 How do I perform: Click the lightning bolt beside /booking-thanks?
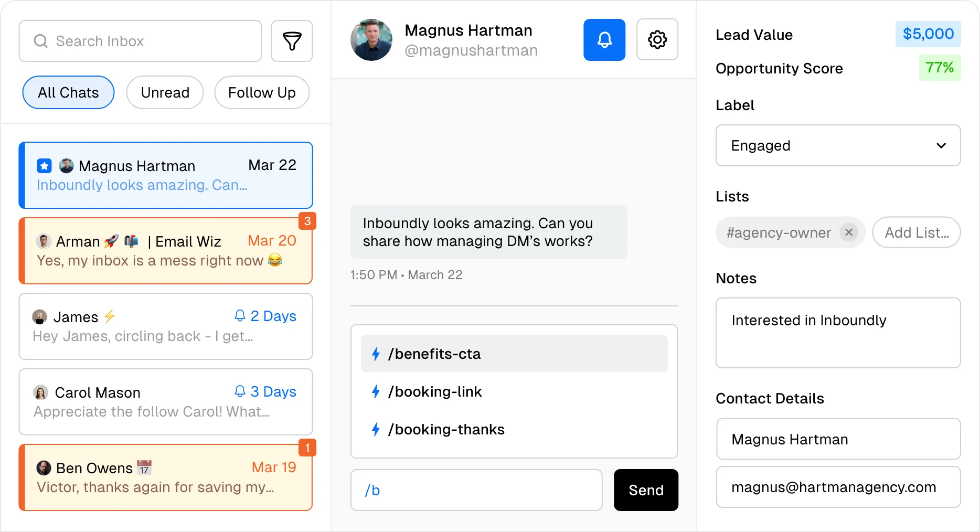coord(376,430)
